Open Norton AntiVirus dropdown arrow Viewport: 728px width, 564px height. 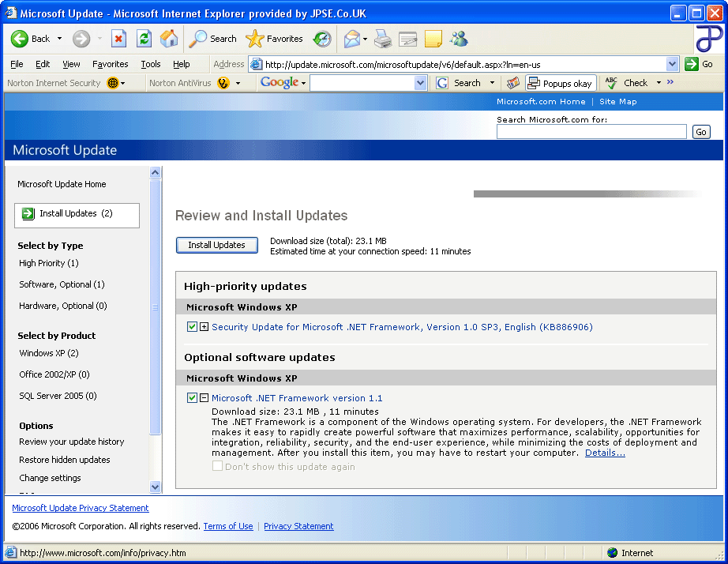click(238, 84)
